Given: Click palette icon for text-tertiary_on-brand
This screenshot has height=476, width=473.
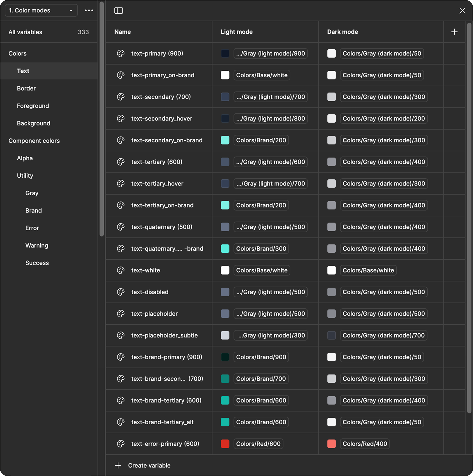Looking at the screenshot, I should [121, 205].
